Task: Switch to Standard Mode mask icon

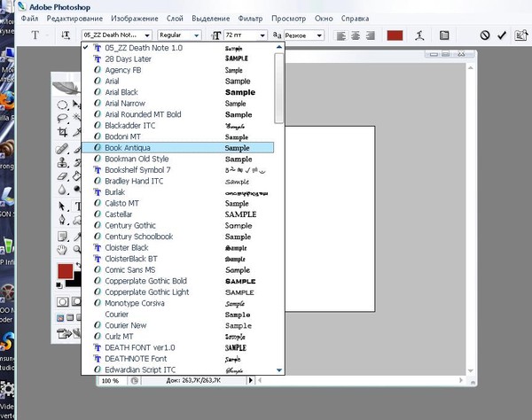Action: pos(62,301)
